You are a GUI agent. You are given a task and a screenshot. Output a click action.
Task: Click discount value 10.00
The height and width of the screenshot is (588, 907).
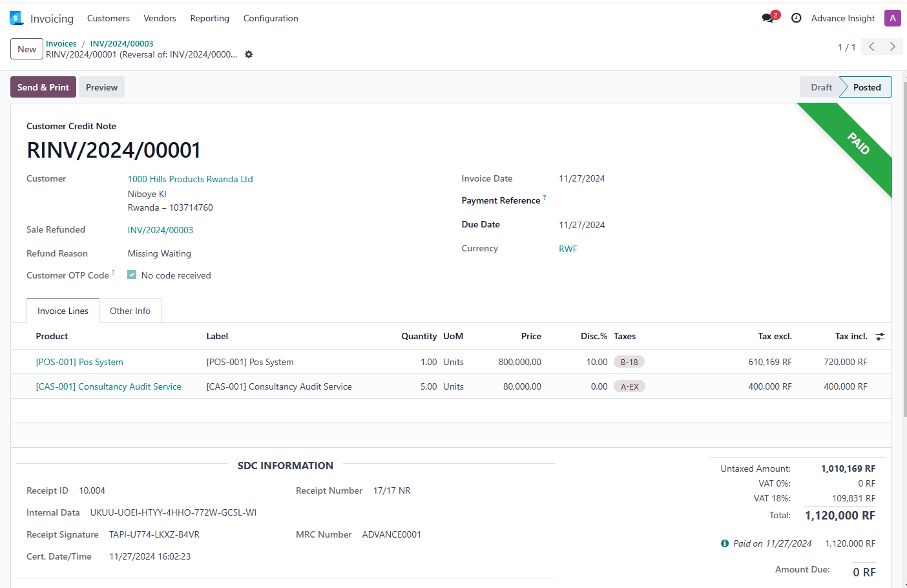(x=597, y=362)
